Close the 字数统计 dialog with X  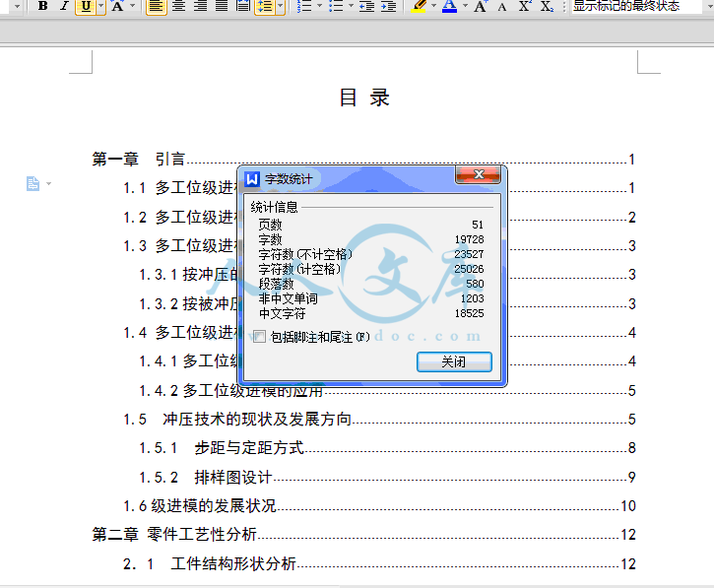[478, 174]
